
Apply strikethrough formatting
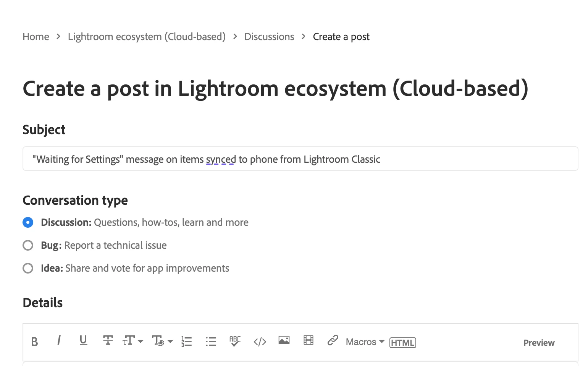point(108,340)
